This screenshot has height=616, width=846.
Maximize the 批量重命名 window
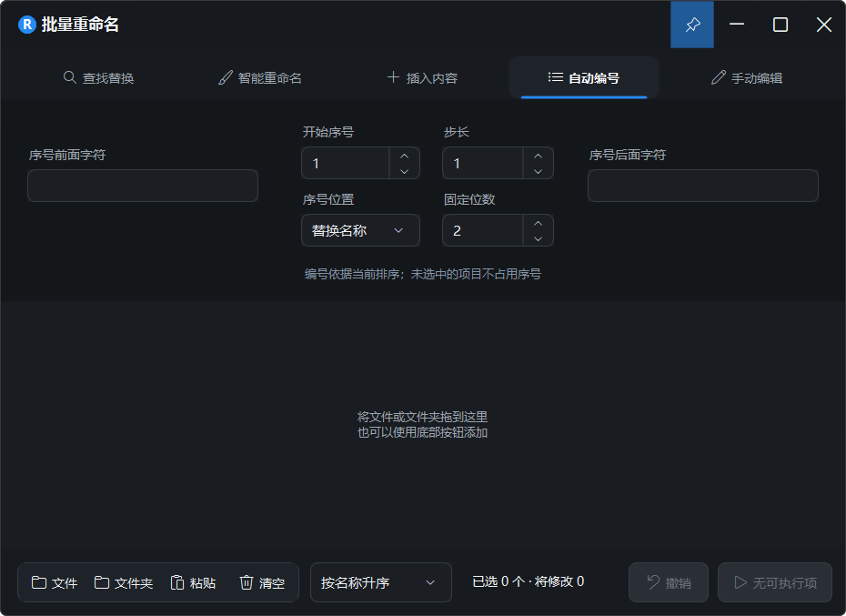(781, 25)
